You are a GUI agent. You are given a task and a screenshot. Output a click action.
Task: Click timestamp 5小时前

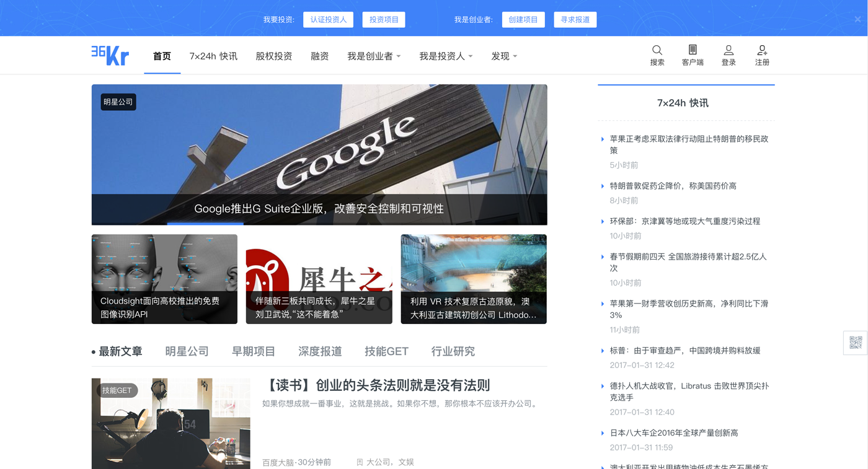click(624, 165)
